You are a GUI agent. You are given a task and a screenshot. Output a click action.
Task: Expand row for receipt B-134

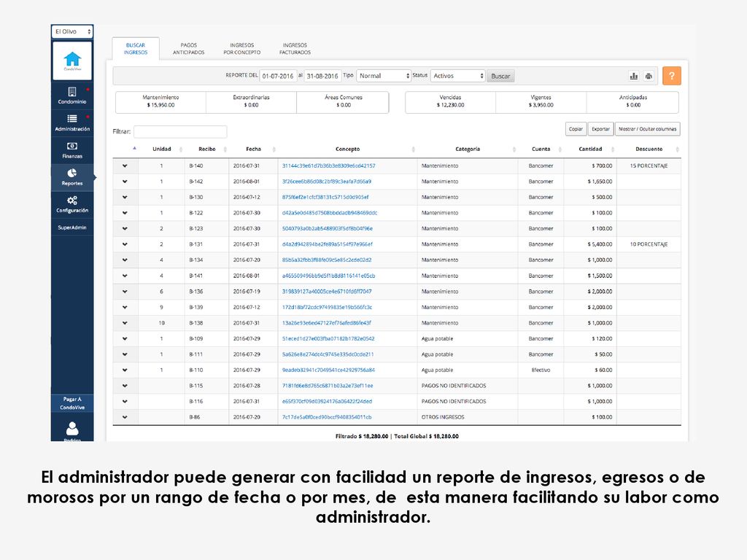click(125, 260)
